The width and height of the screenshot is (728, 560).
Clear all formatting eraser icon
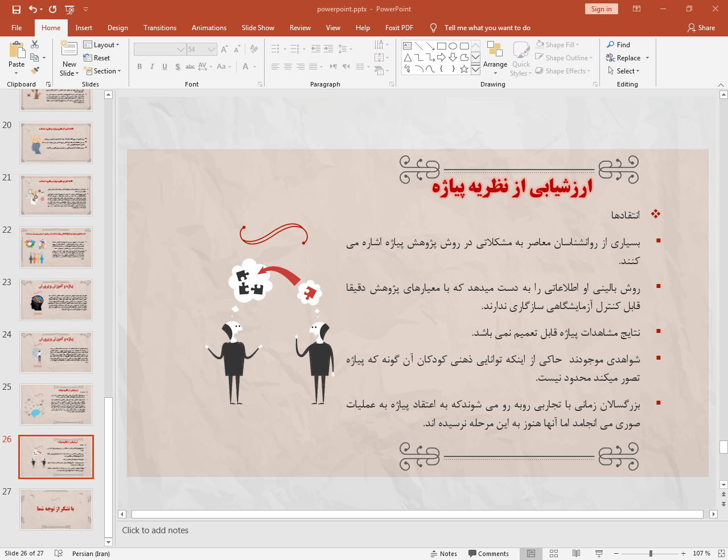click(x=254, y=50)
